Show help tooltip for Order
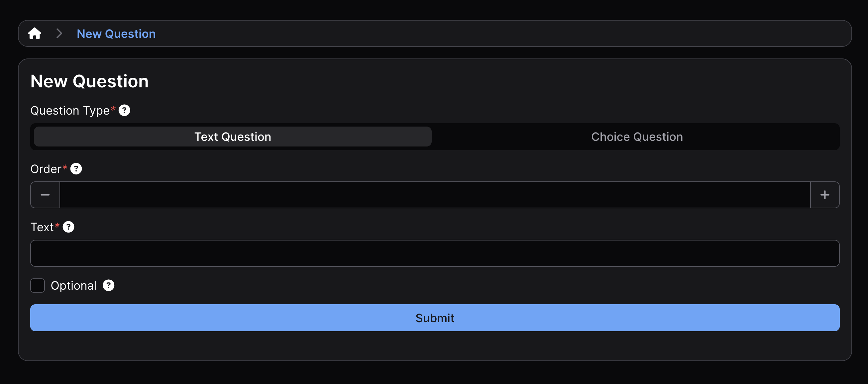Viewport: 868px width, 384px height. pyautogui.click(x=76, y=169)
